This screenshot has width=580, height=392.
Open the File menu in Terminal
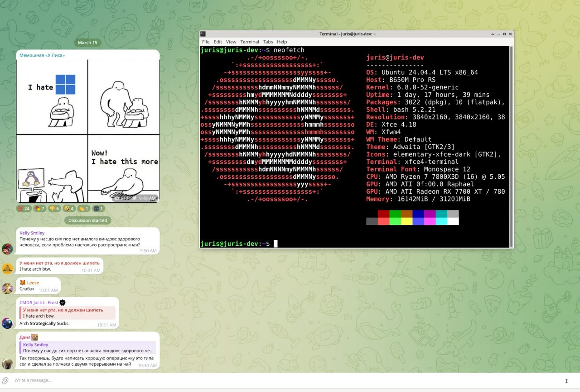point(206,42)
